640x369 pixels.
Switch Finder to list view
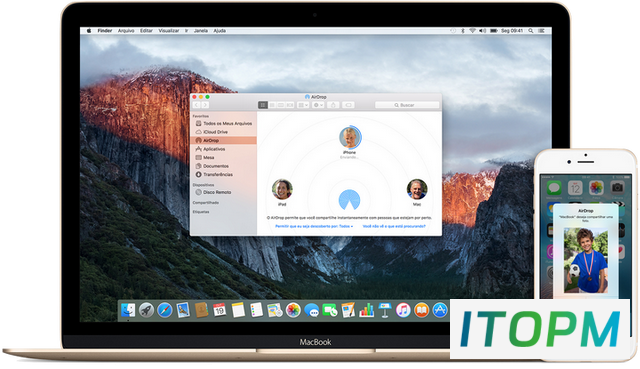(272, 105)
